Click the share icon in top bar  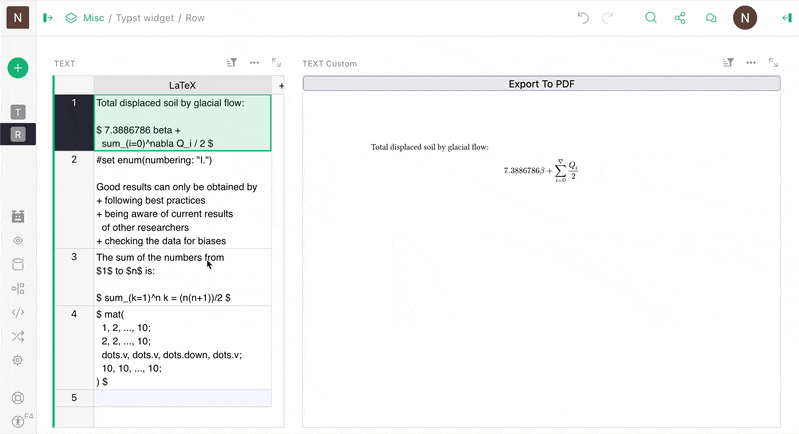[x=681, y=18]
